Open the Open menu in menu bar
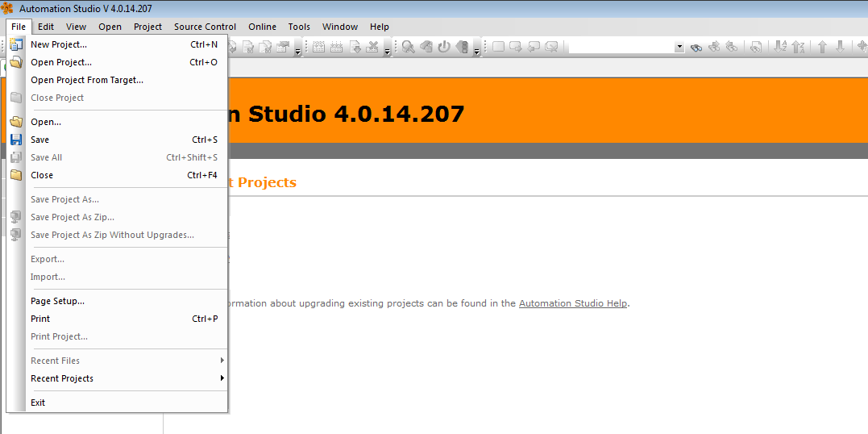The image size is (868, 434). (110, 27)
